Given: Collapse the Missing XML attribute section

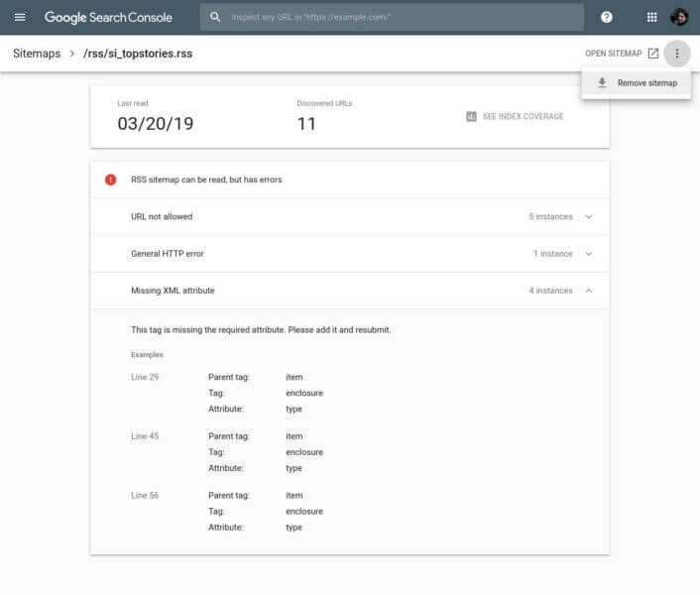Looking at the screenshot, I should (589, 291).
